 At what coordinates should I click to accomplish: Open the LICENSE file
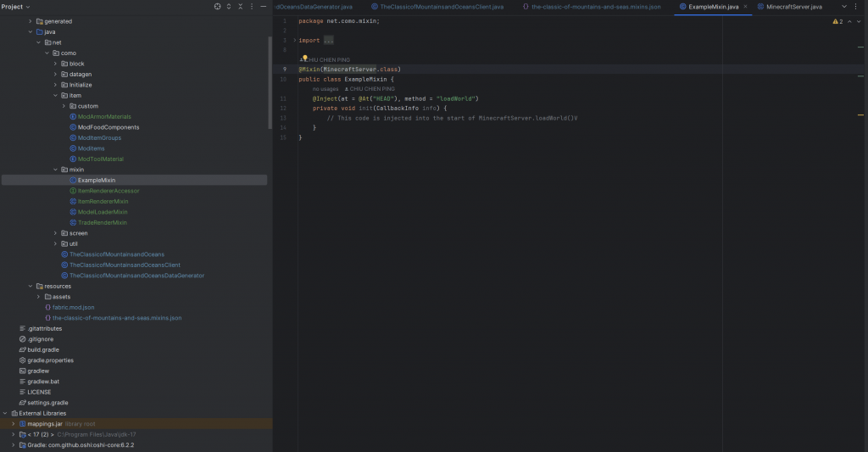pyautogui.click(x=39, y=392)
